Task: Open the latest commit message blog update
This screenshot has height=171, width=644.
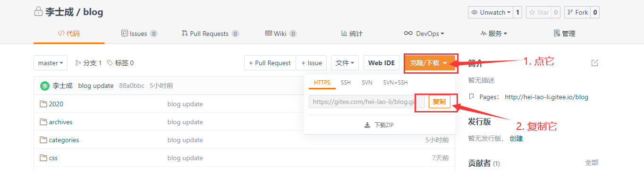Action: point(96,85)
